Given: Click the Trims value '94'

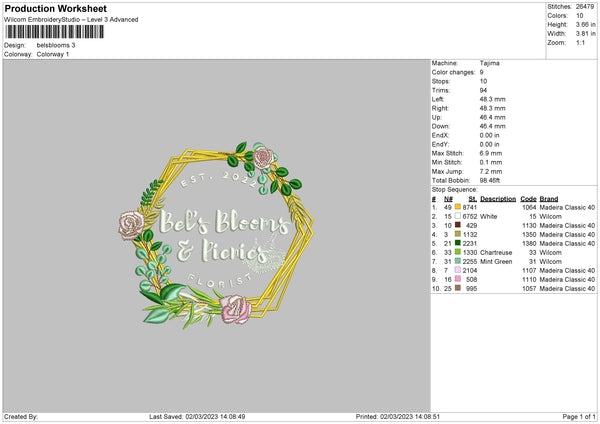Looking at the screenshot, I should click(x=483, y=90).
